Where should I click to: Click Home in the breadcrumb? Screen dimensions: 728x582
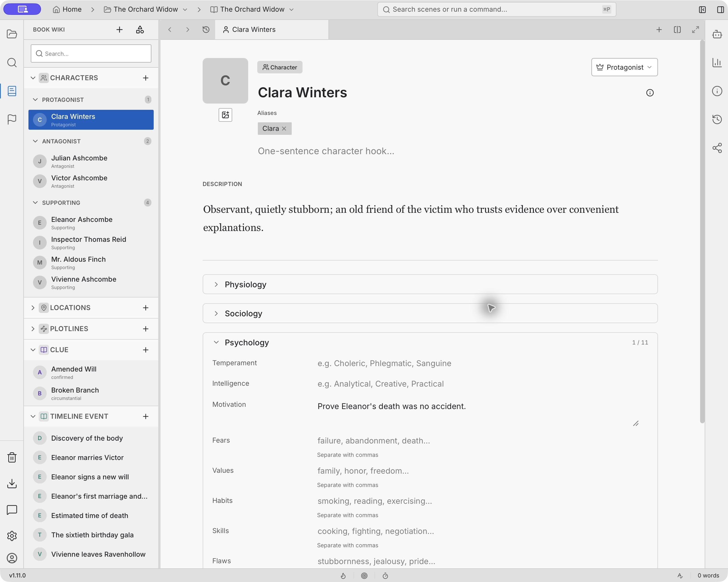pyautogui.click(x=67, y=9)
